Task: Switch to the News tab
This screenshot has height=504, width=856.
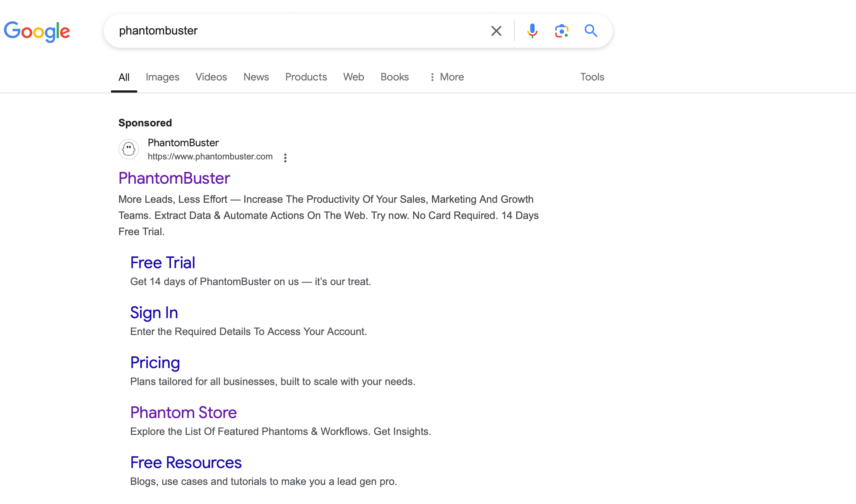Action: pos(256,77)
